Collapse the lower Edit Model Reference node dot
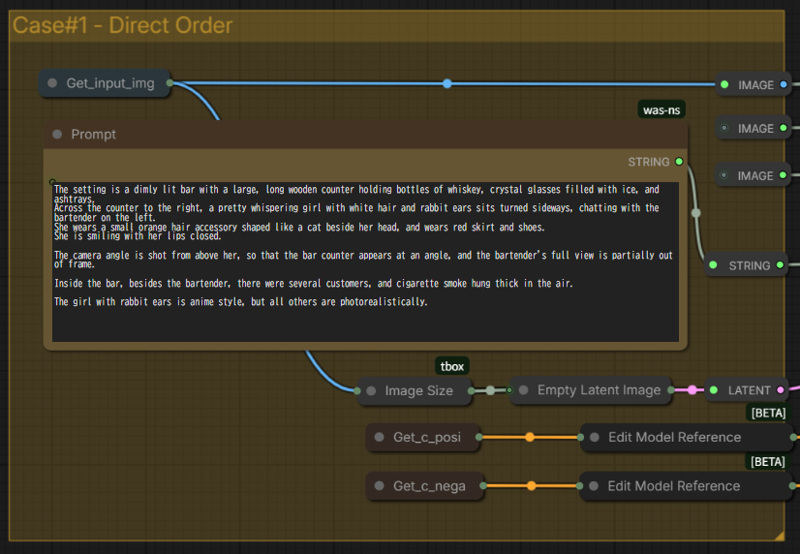800x554 pixels. point(593,486)
